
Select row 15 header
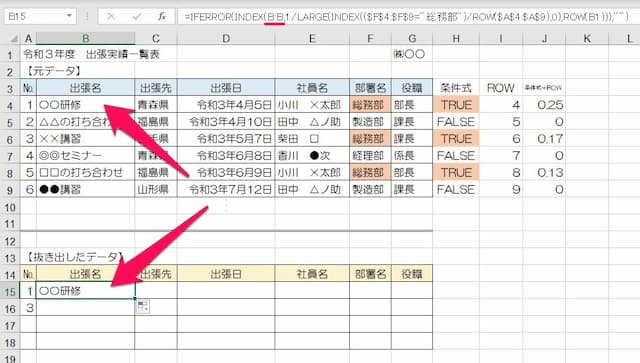pyautogui.click(x=10, y=292)
